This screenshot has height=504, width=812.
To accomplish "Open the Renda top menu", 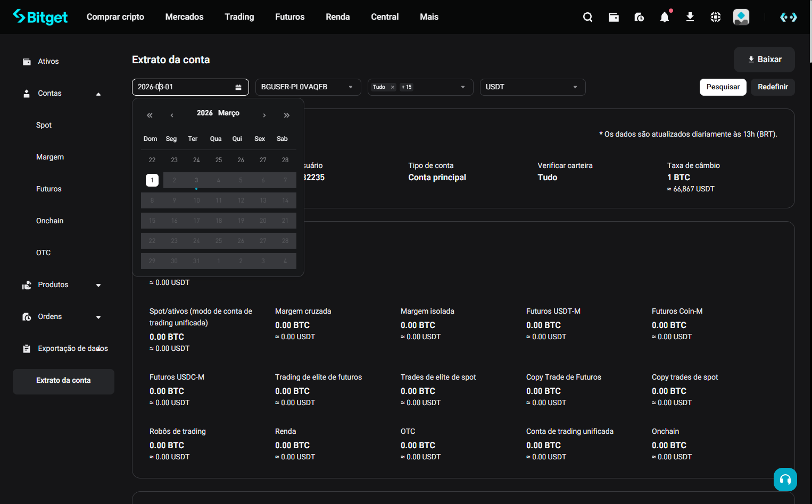I will tap(338, 17).
